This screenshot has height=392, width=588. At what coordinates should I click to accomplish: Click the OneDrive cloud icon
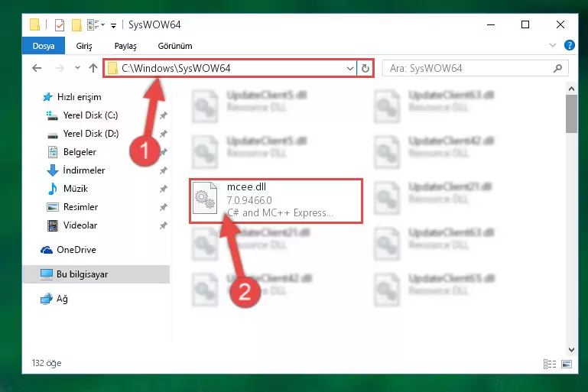coord(47,250)
